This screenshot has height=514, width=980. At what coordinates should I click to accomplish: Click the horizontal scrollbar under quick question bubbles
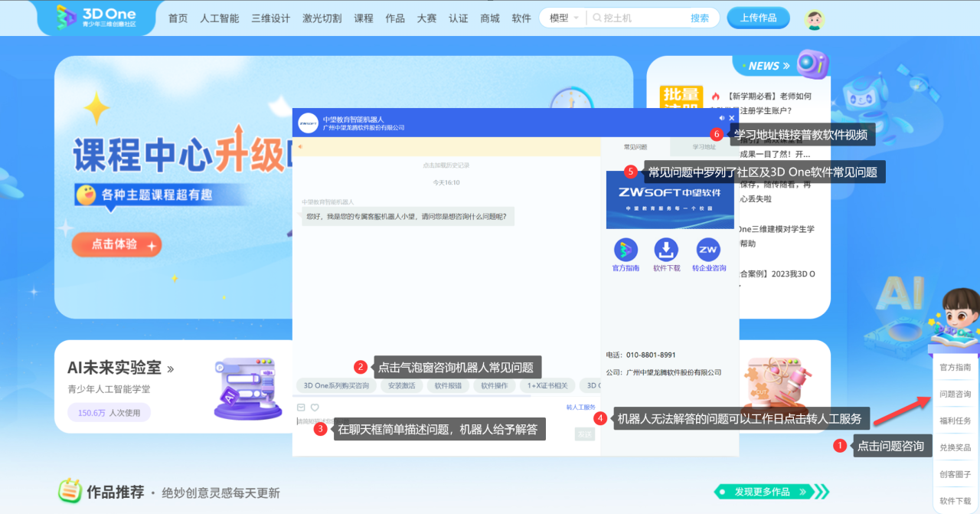click(x=413, y=396)
